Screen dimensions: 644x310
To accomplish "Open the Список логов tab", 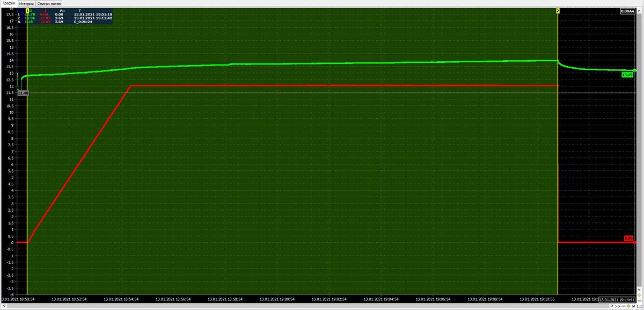I will pyautogui.click(x=49, y=4).
